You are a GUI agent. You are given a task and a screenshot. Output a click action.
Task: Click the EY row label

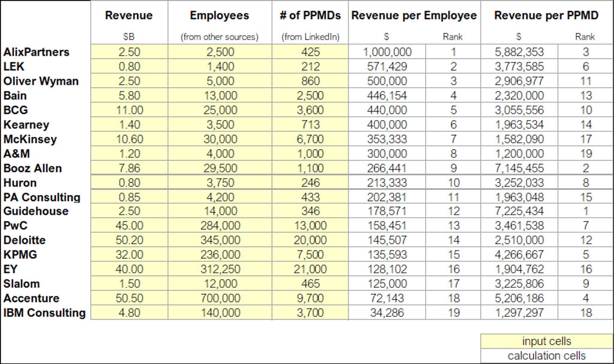(x=10, y=269)
